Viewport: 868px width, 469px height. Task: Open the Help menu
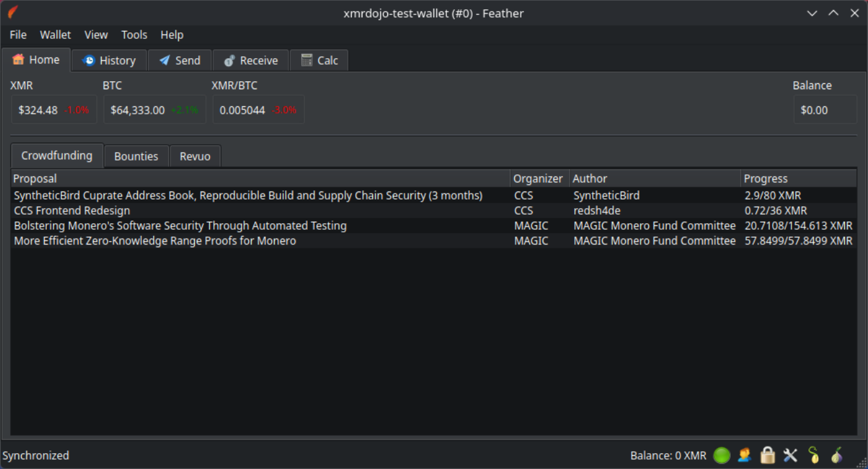tap(172, 35)
